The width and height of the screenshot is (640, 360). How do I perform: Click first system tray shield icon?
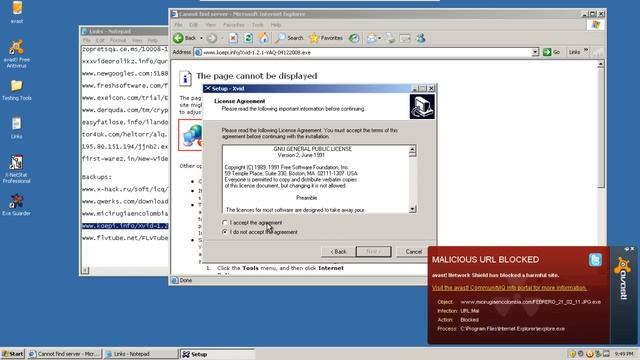572,353
